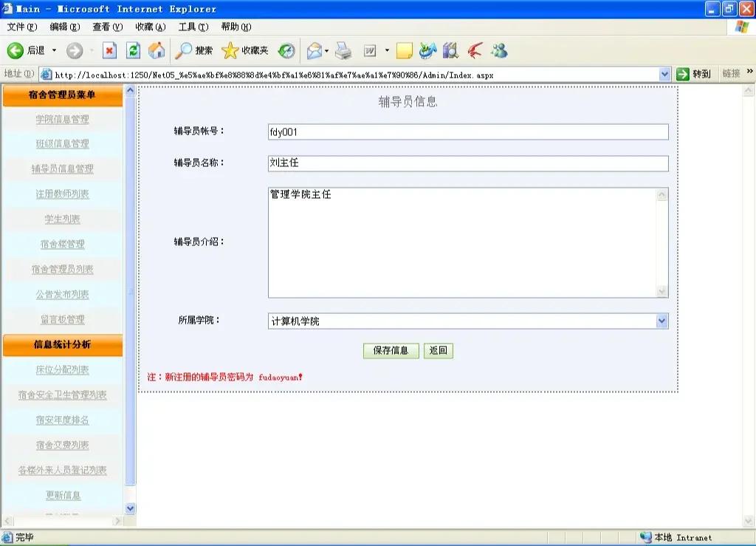The height and width of the screenshot is (546, 756).
Task: Expand the 所属学院 dropdown list
Action: [661, 321]
